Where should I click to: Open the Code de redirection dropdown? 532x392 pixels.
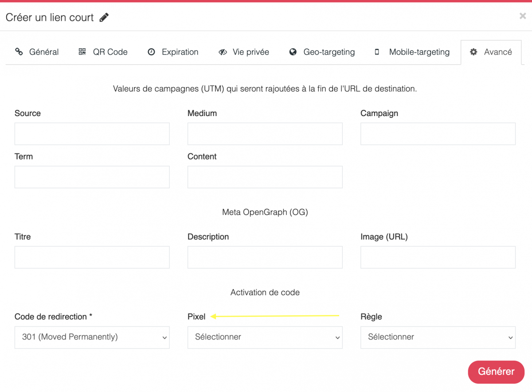coord(92,338)
